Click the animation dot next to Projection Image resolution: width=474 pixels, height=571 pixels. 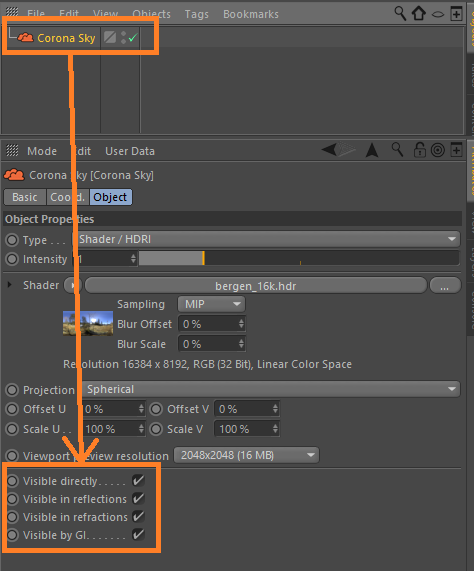pyautogui.click(x=12, y=390)
